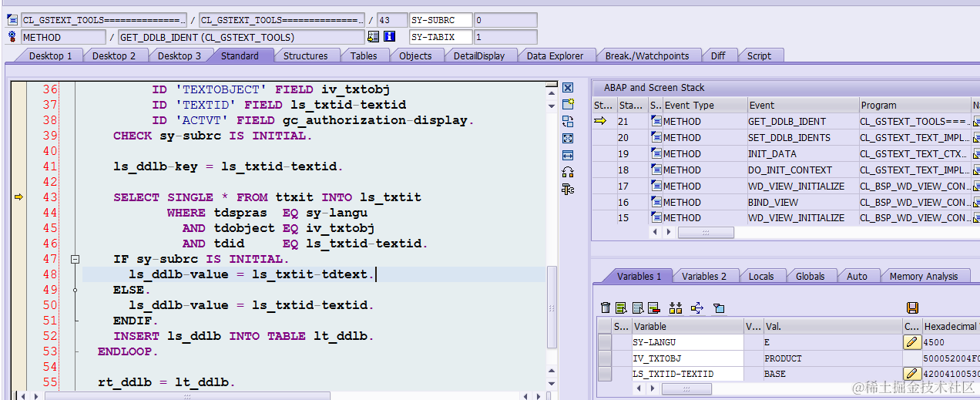Open the Memory Analysis tab

pos(924,276)
